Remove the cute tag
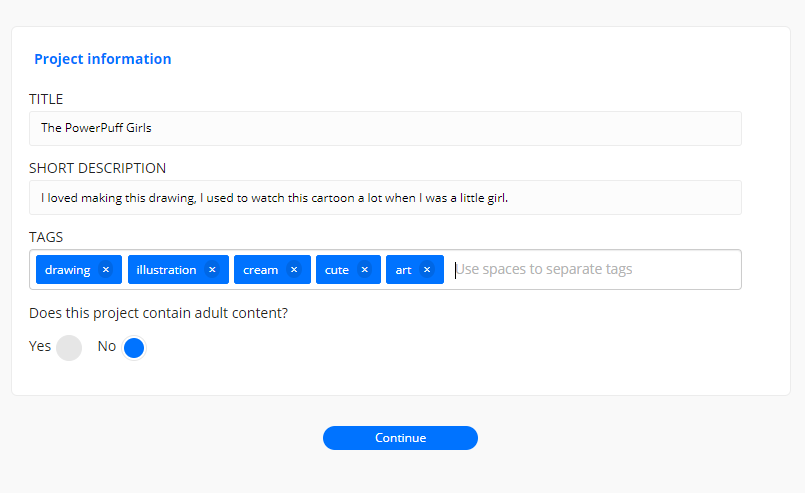Viewport: 805px width, 493px height. 365,270
